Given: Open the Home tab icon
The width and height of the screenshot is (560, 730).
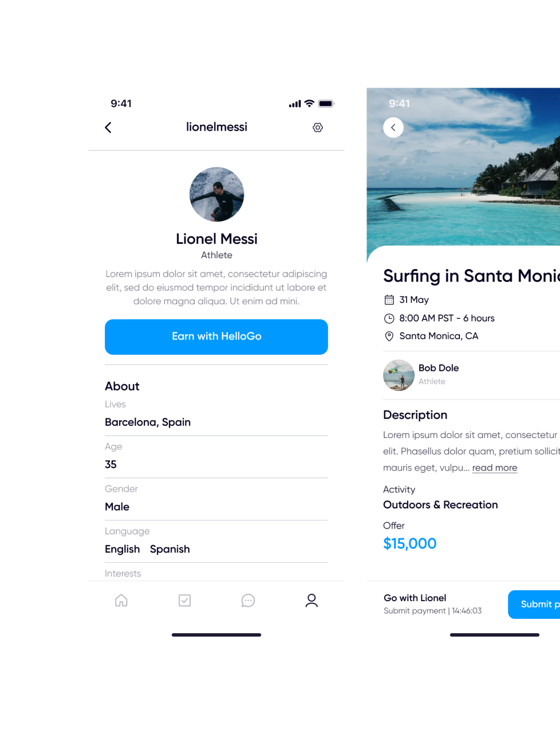Looking at the screenshot, I should pyautogui.click(x=121, y=600).
